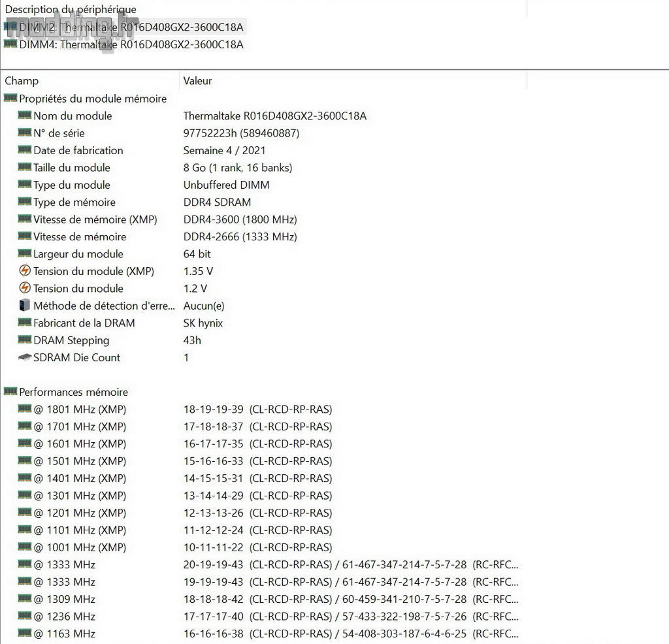
Task: Click the icon beside Largeur du module
Action: [x=25, y=253]
